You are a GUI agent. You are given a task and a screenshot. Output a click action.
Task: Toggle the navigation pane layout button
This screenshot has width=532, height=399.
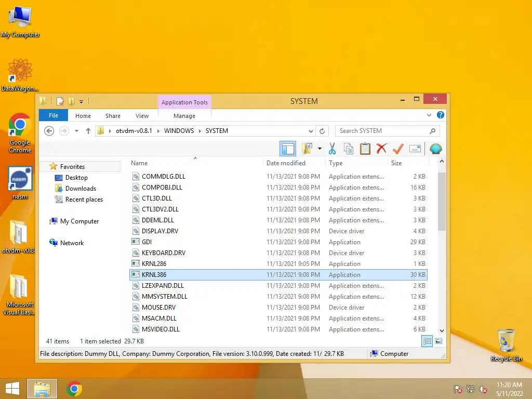(288, 149)
